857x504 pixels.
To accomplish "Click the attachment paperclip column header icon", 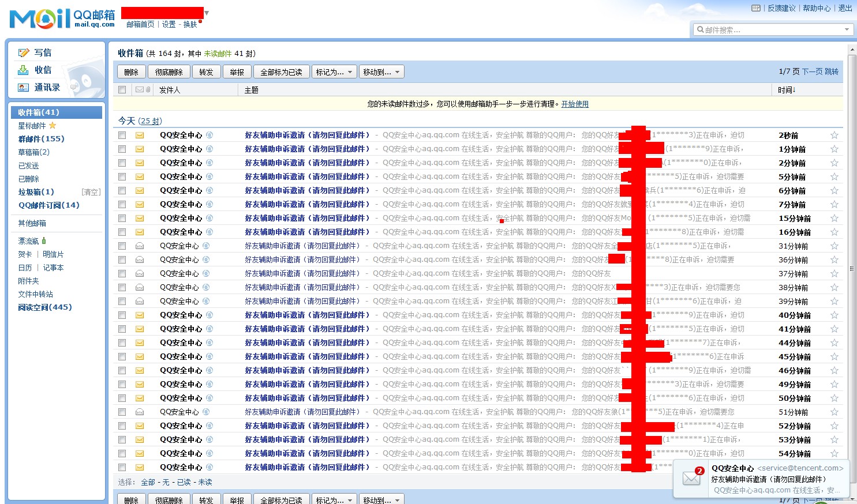I will click(x=148, y=89).
